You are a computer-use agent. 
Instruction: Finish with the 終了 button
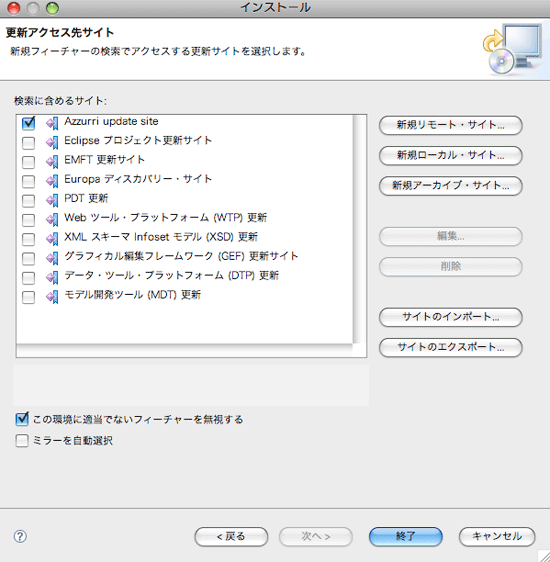click(406, 537)
